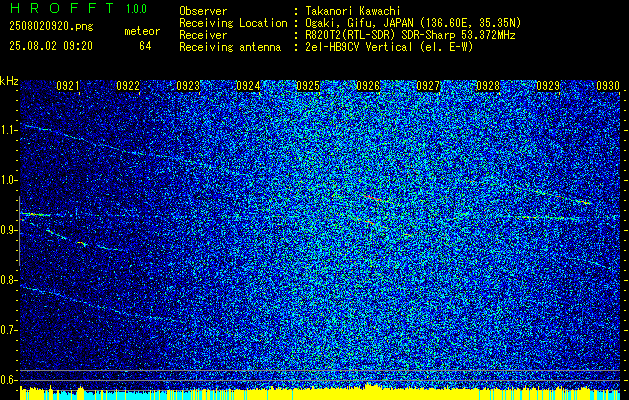Click the 0.7 kHz axis label
629x400 pixels.
(x=8, y=330)
